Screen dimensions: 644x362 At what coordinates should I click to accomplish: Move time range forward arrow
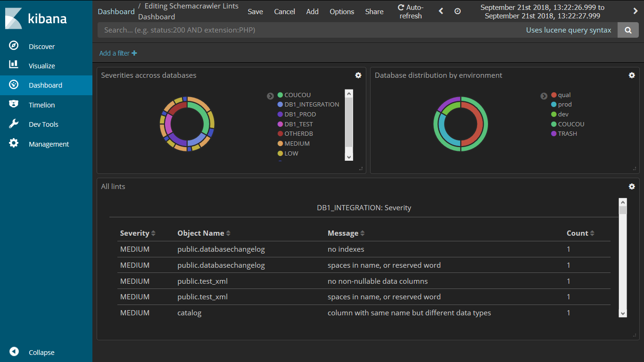tap(635, 11)
